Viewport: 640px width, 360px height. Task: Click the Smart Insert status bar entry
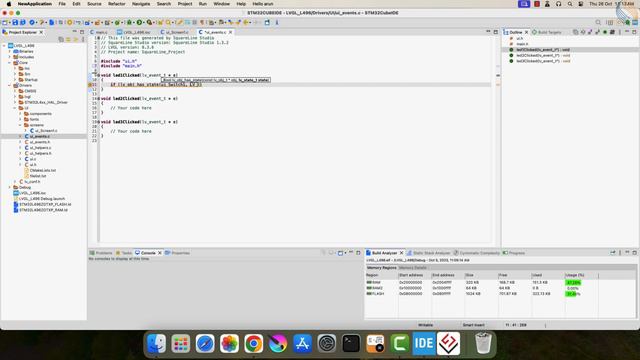point(473,325)
